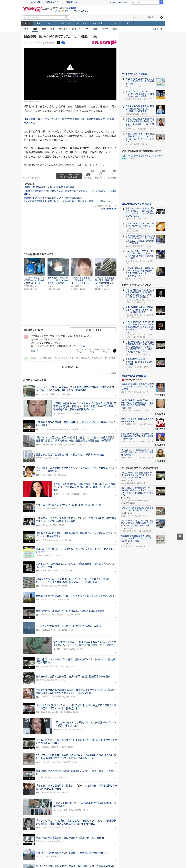Open article 横浜強盗殺人 逮捕の男が他の実行役2人
186x868 pixels.
click(x=70, y=611)
